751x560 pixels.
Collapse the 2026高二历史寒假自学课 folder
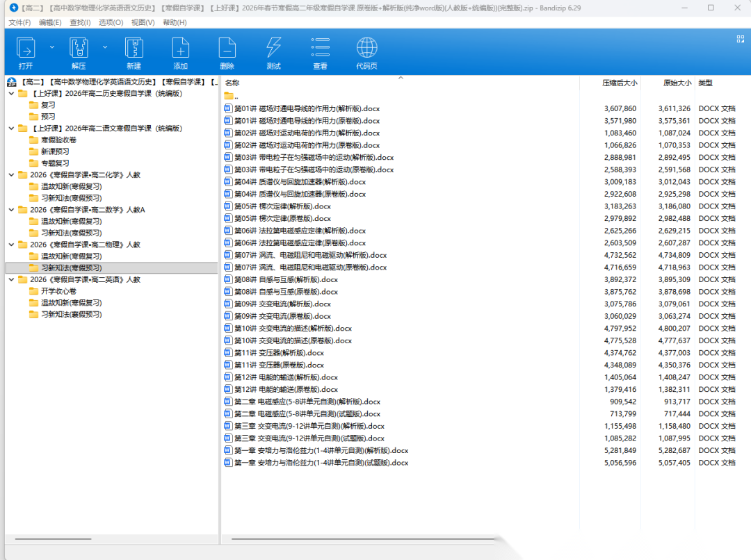pos(11,94)
